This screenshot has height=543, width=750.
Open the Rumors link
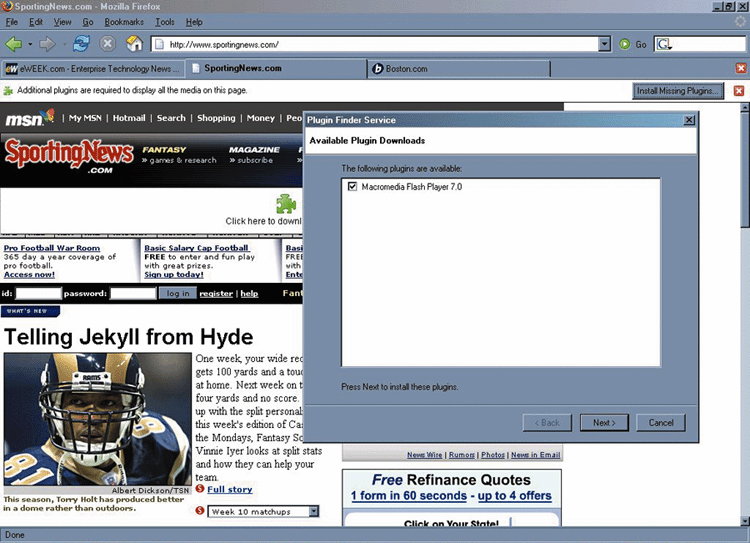pyautogui.click(x=462, y=455)
